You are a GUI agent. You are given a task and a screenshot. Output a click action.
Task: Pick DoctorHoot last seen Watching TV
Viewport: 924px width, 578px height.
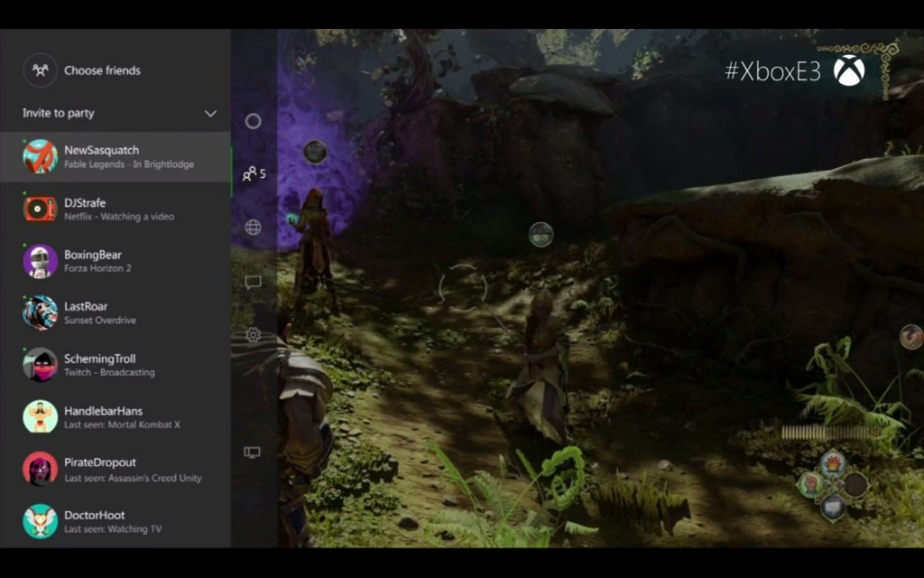click(x=115, y=521)
